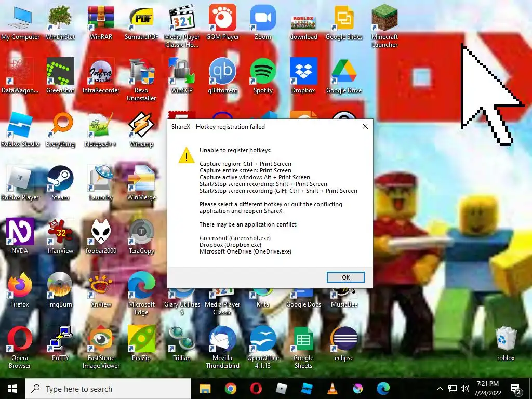Open the volume control in tray
Image resolution: width=532 pixels, height=399 pixels.
[x=465, y=389]
